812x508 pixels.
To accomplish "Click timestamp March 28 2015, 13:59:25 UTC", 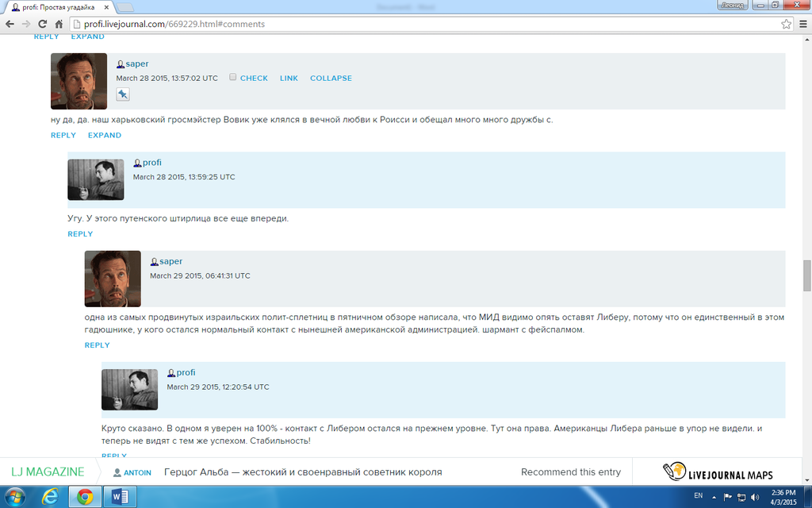I will (184, 177).
